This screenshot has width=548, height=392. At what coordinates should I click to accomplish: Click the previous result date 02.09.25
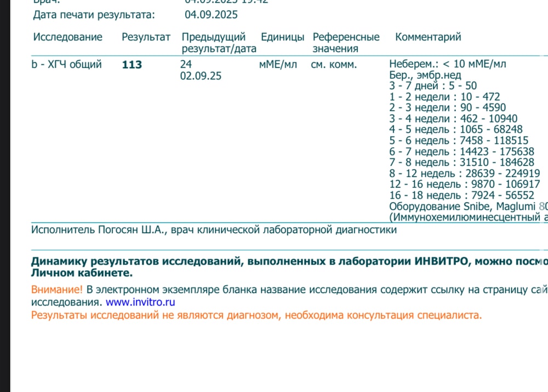[x=201, y=76]
